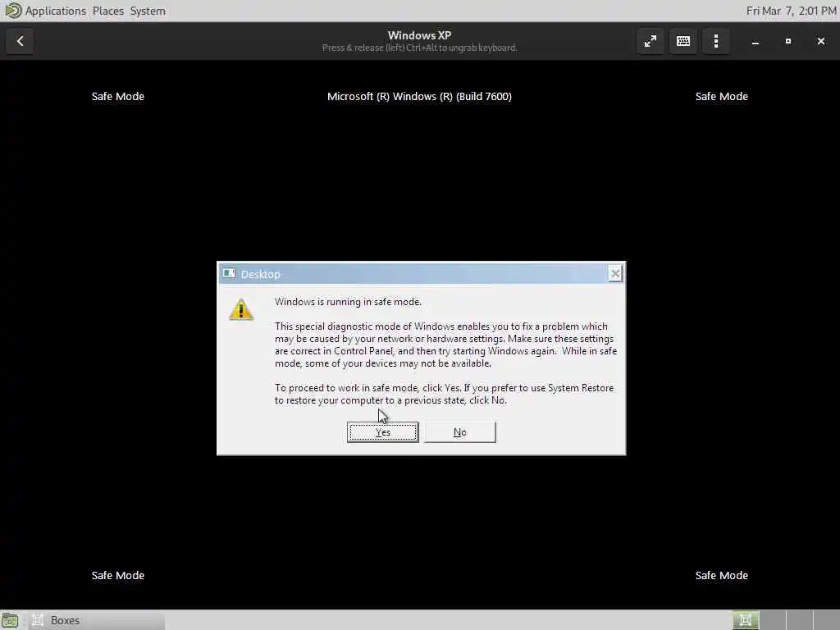Click the second workspace in the switcher
The width and height of the screenshot is (840, 630).
[x=773, y=620]
